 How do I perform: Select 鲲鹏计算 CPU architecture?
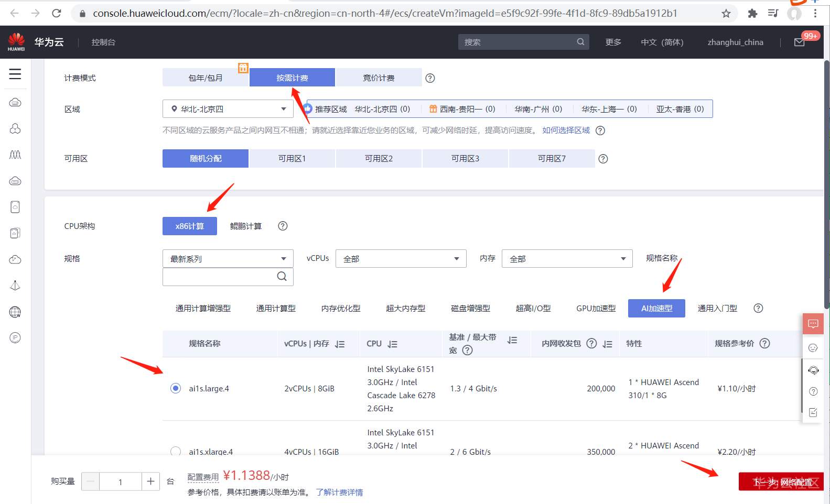pyautogui.click(x=246, y=226)
